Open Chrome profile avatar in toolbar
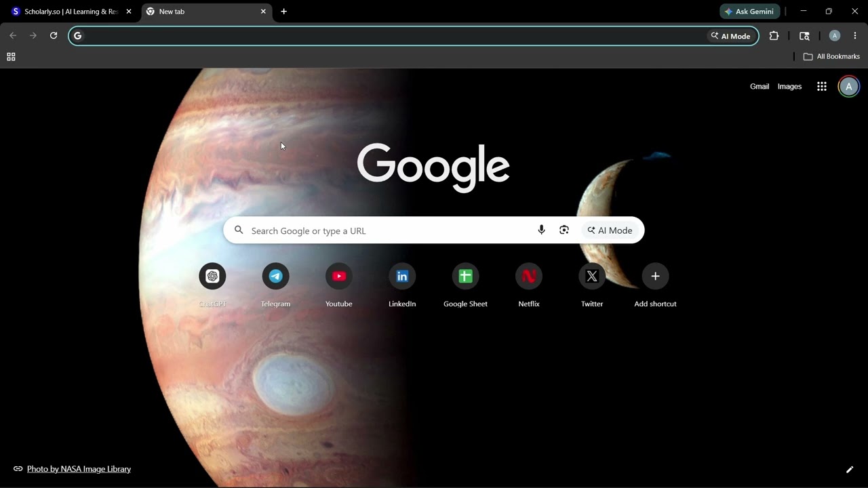Screen dimensions: 868x488 coord(835,36)
